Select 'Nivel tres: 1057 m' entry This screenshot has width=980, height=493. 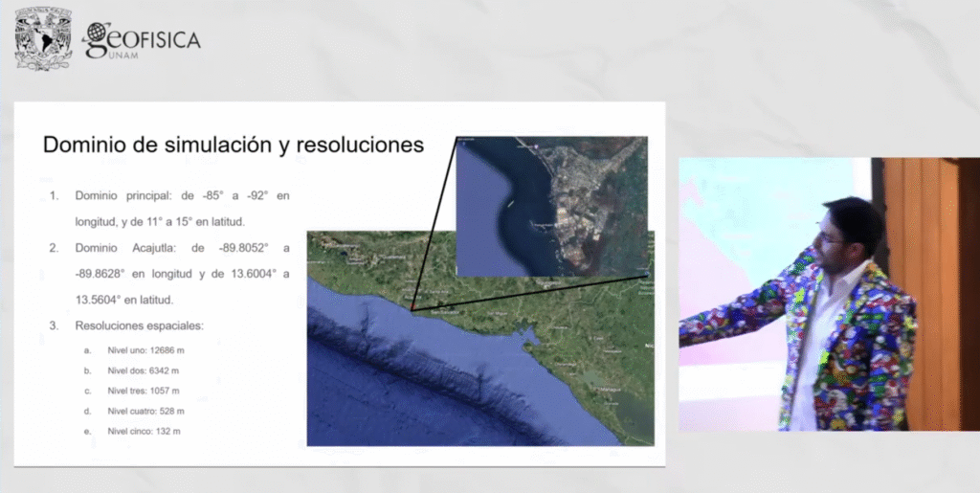(144, 391)
